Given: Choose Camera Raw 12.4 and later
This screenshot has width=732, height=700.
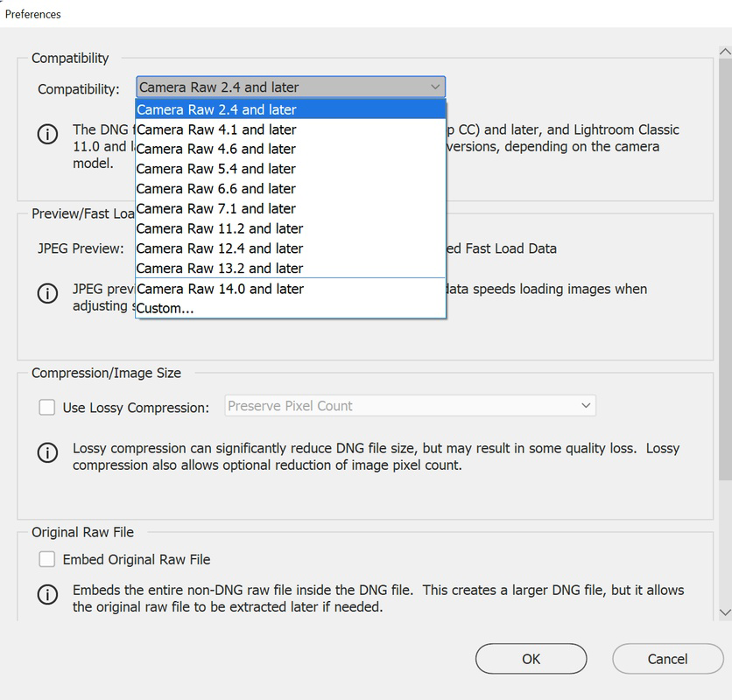Looking at the screenshot, I should click(291, 248).
